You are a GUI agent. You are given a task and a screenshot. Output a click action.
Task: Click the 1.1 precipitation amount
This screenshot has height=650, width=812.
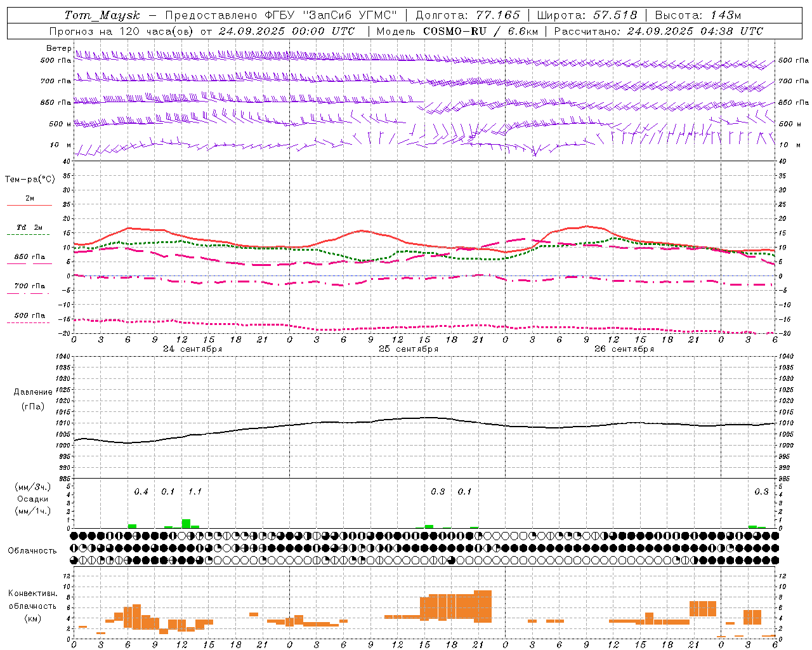tap(195, 492)
